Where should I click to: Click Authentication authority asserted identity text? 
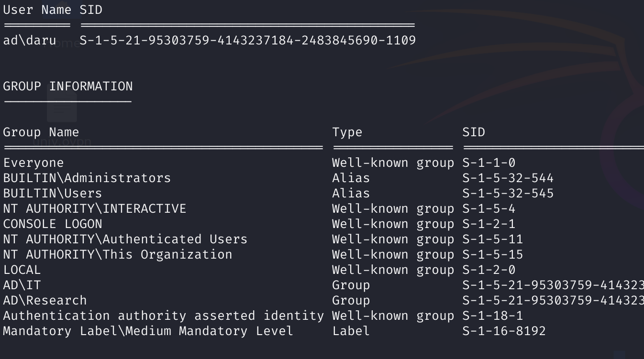pyautogui.click(x=163, y=316)
